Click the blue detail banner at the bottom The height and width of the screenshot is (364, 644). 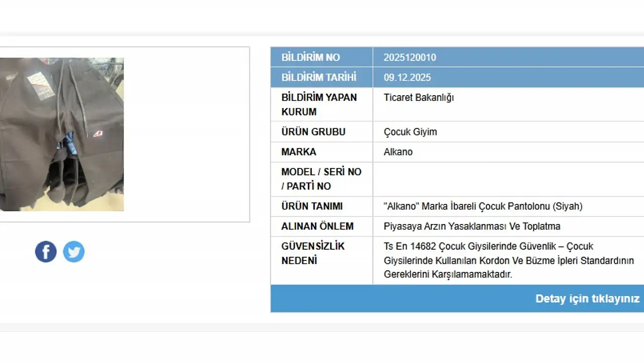pos(503,299)
